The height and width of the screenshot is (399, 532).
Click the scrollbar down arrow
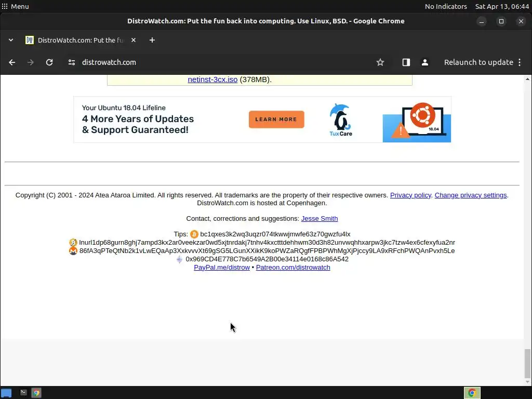527,382
